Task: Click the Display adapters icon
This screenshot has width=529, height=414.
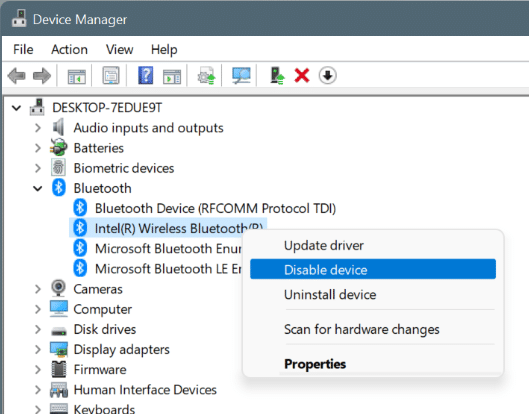Action: (x=59, y=349)
